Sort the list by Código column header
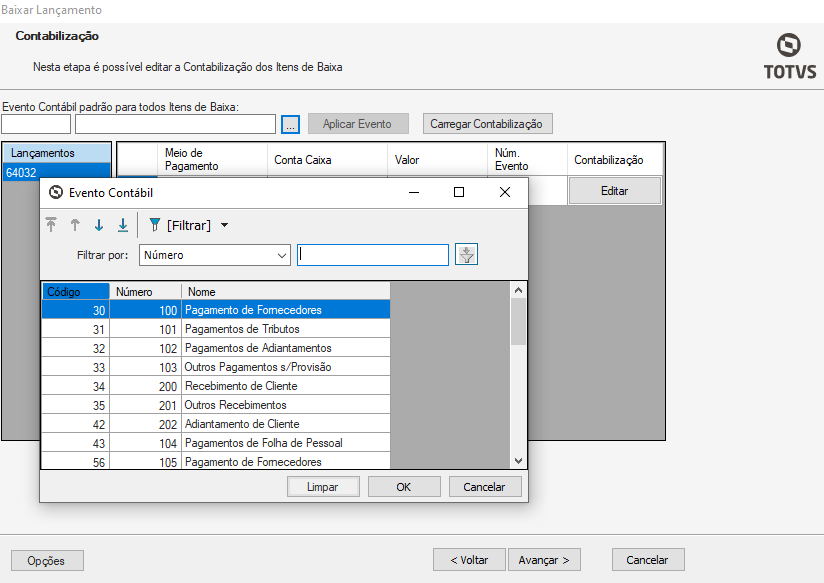 (x=75, y=292)
